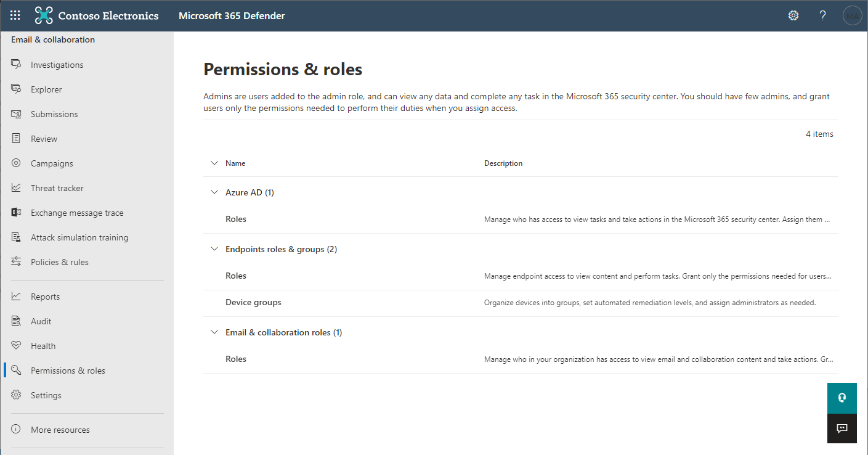This screenshot has height=455, width=868.
Task: Click the Contoso Electronics logo icon
Action: (44, 15)
